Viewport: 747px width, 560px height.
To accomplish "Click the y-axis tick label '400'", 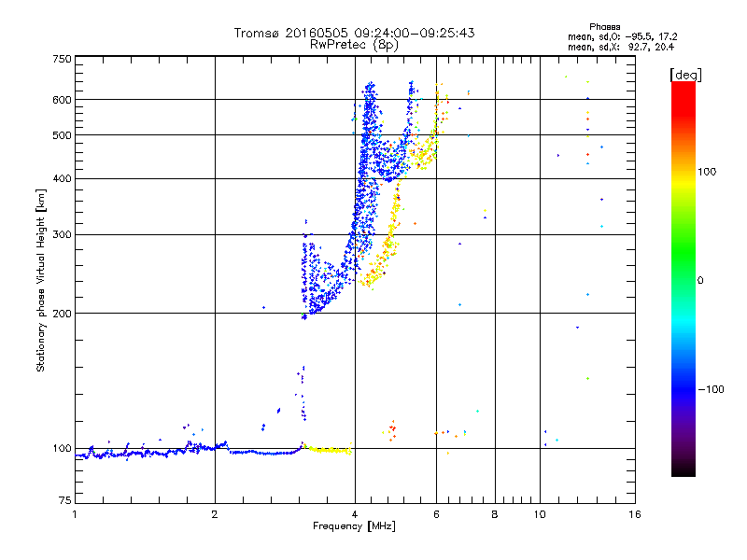I will pos(62,178).
